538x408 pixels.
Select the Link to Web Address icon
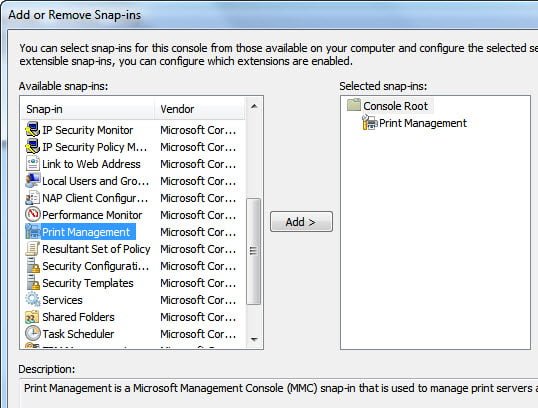(x=33, y=164)
